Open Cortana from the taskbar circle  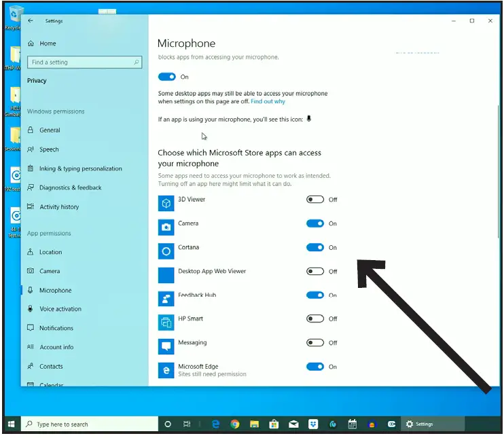(168, 424)
